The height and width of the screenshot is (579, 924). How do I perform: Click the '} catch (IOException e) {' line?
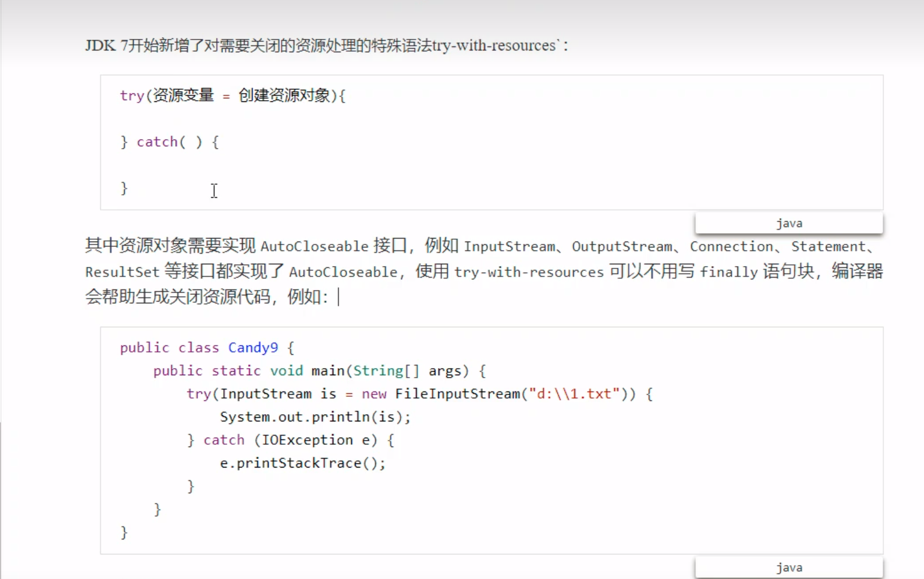click(290, 440)
